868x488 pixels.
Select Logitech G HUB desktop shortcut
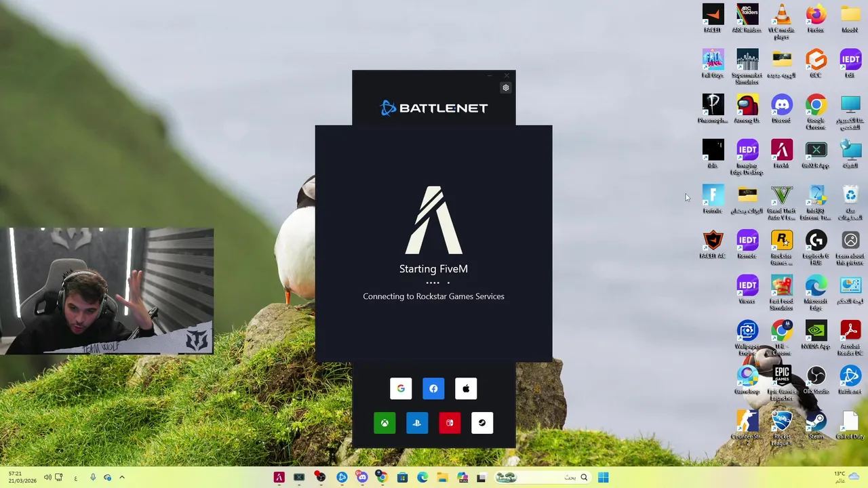pos(816,247)
